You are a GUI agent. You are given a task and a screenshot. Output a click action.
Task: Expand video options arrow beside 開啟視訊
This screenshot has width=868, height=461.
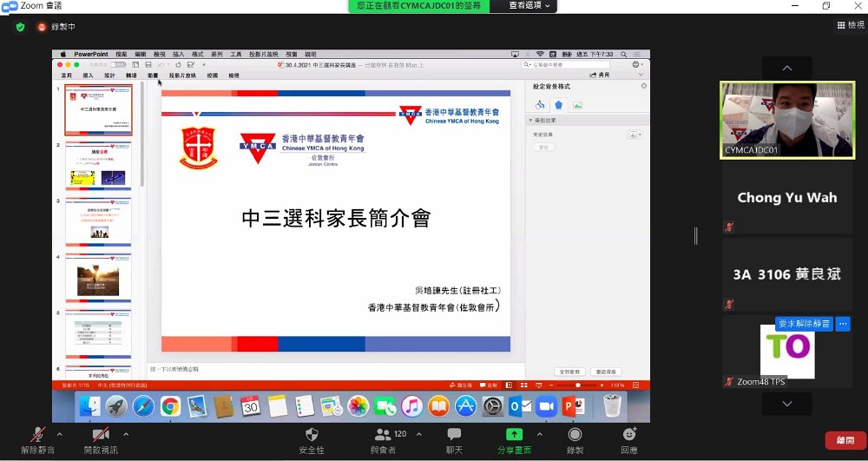coord(126,434)
